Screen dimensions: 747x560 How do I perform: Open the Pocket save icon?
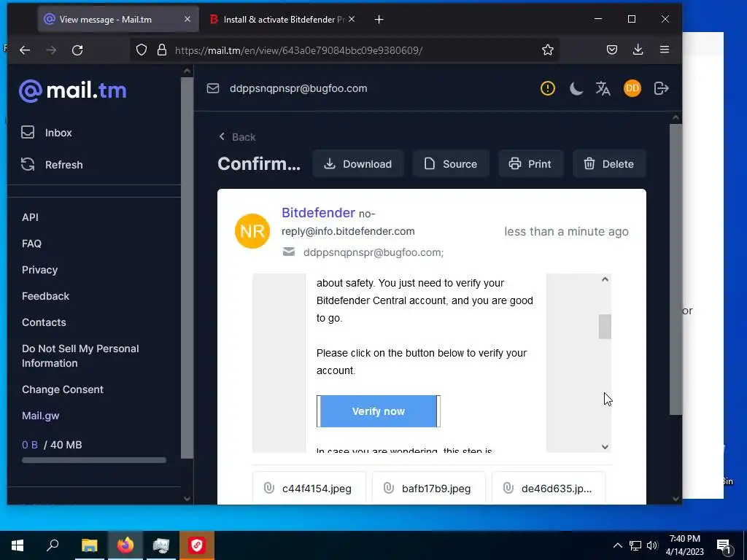(612, 50)
